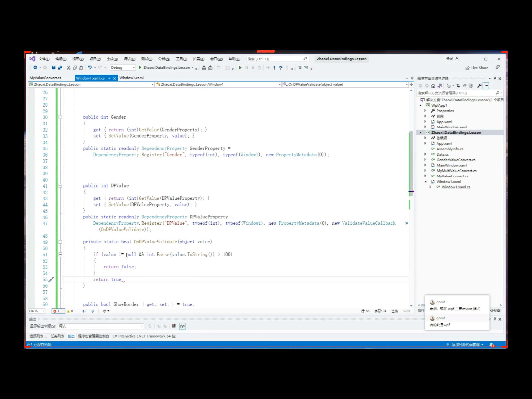Click the Collapse All icon in Solution Explorer
The width and height of the screenshot is (532, 399).
click(465, 86)
